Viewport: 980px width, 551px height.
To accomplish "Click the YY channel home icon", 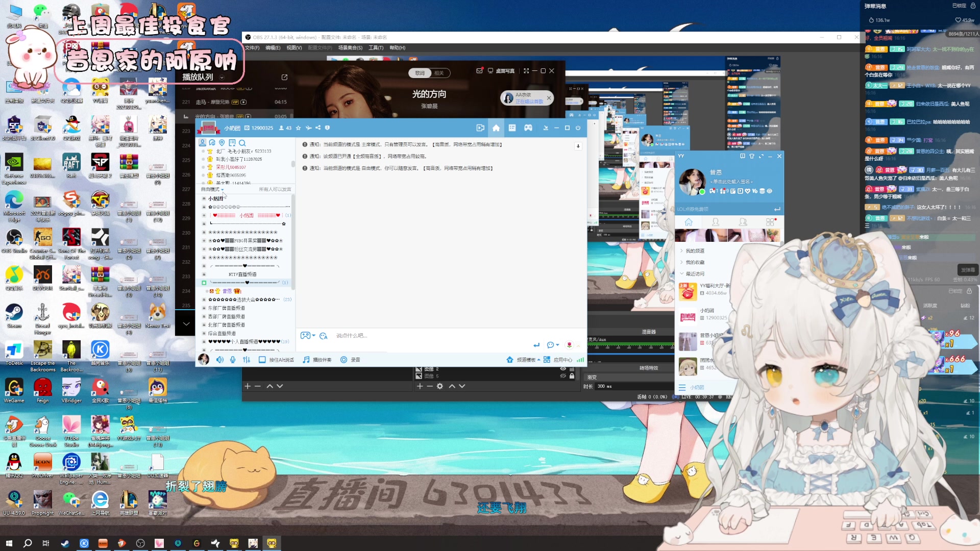I will (496, 128).
